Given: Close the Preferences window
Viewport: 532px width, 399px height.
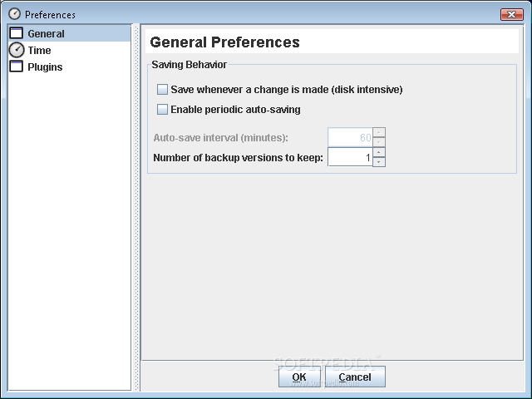Looking at the screenshot, I should click(510, 14).
